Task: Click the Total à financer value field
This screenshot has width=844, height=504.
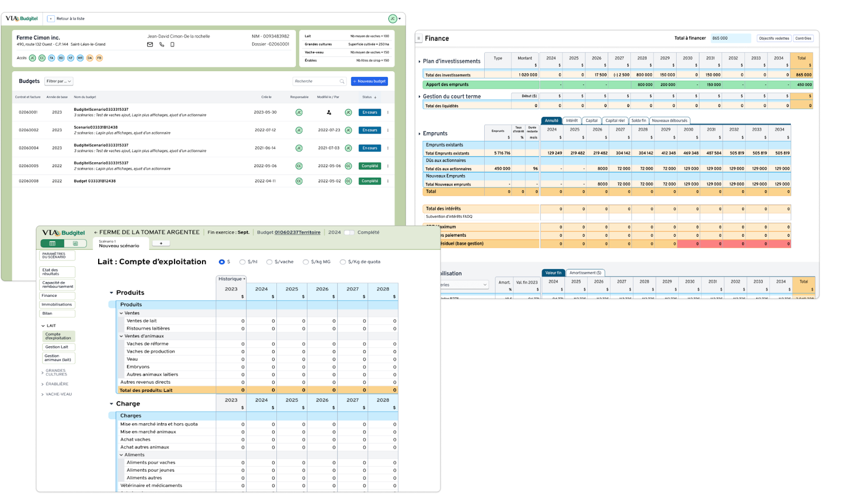Action: pyautogui.click(x=730, y=38)
